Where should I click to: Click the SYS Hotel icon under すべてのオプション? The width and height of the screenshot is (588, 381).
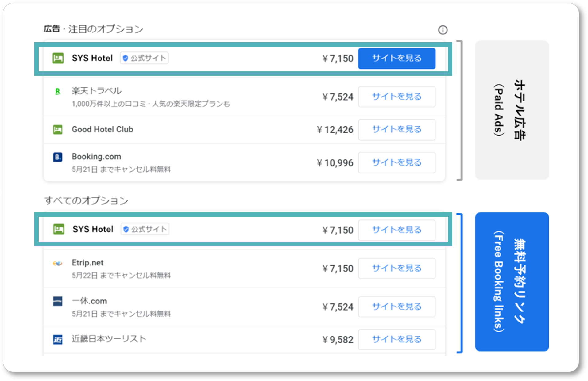tap(59, 229)
